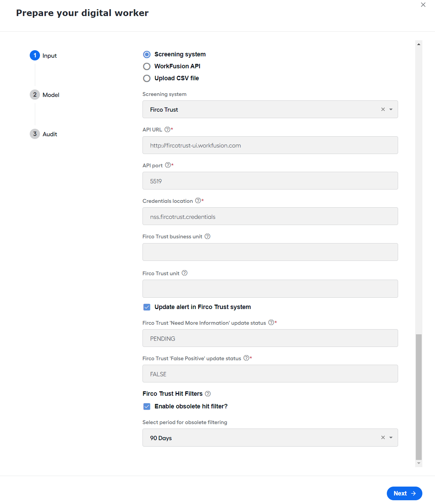The image size is (435, 504).
Task: Choose the WorkFusion API radio option
Action: [147, 66]
